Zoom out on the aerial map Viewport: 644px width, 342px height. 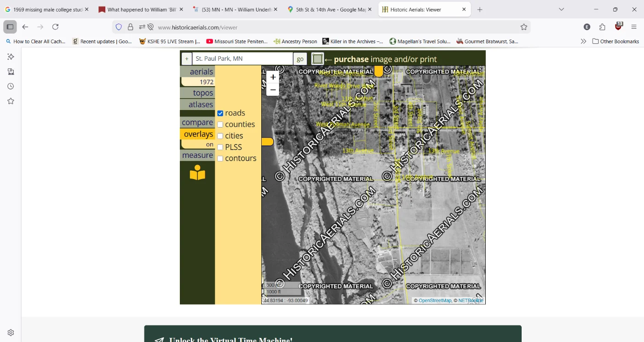[x=273, y=90]
